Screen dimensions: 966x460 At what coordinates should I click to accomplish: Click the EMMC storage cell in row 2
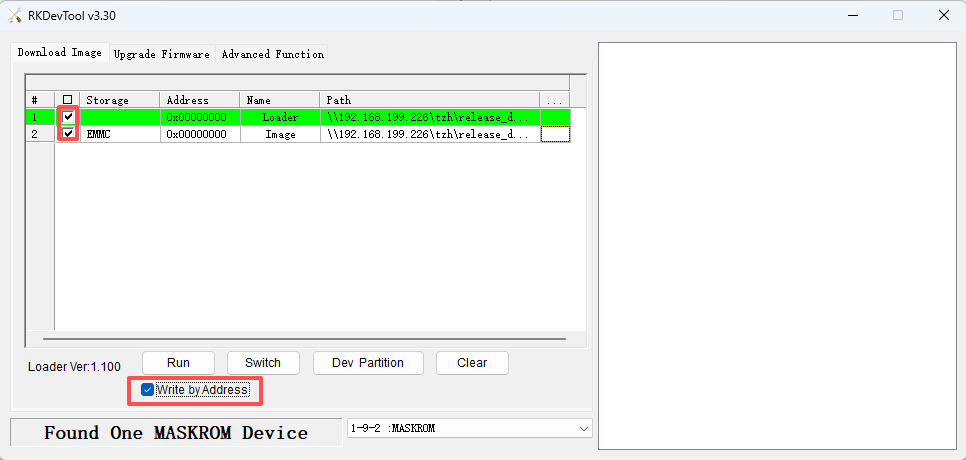[119, 134]
